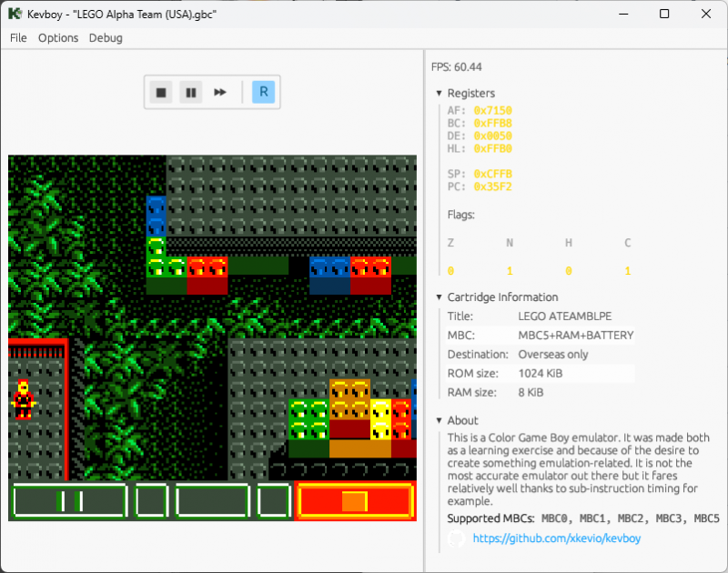Click the Destination value Overseas only
Image resolution: width=728 pixels, height=573 pixels.
tap(553, 355)
